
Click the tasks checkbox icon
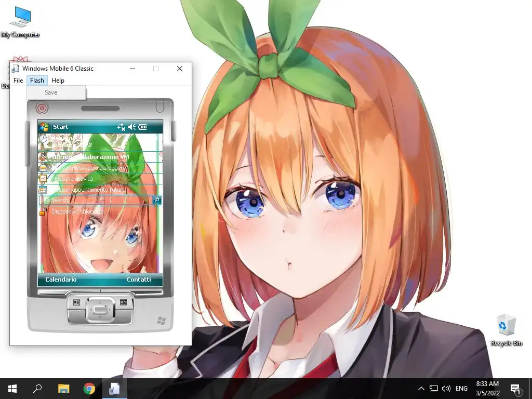pyautogui.click(x=43, y=179)
